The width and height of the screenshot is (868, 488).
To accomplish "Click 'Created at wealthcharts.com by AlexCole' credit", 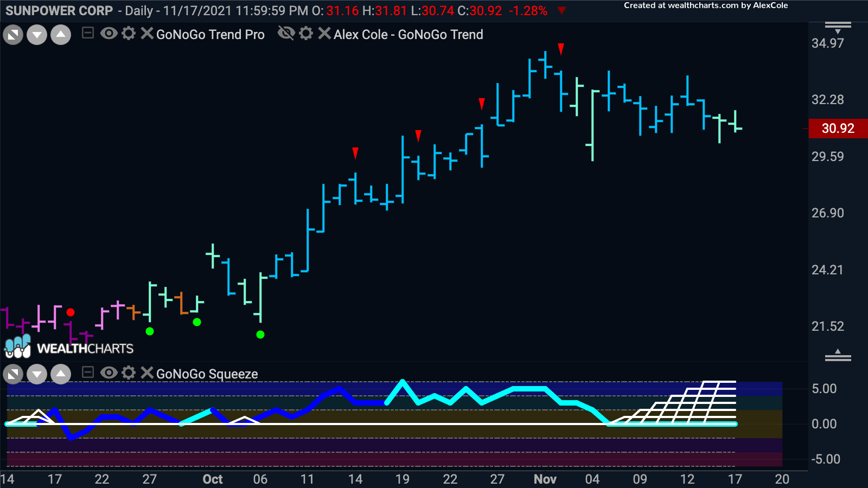I will point(706,5).
